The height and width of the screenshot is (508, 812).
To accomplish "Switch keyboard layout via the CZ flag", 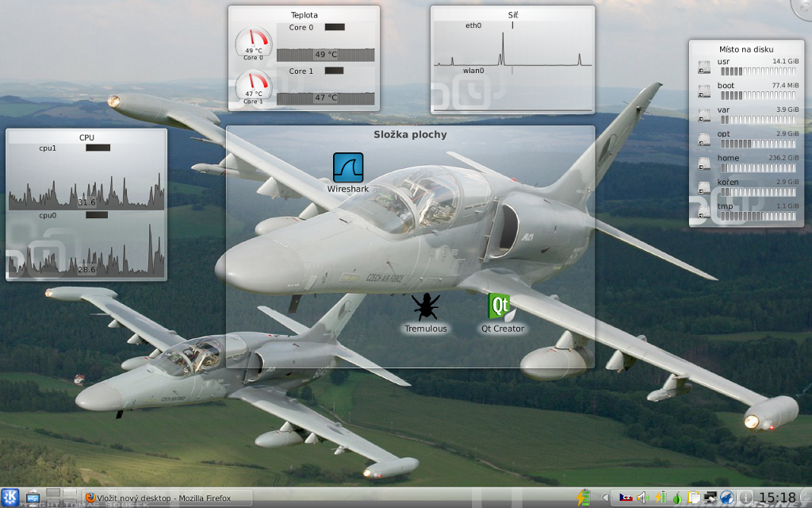I will click(x=626, y=498).
